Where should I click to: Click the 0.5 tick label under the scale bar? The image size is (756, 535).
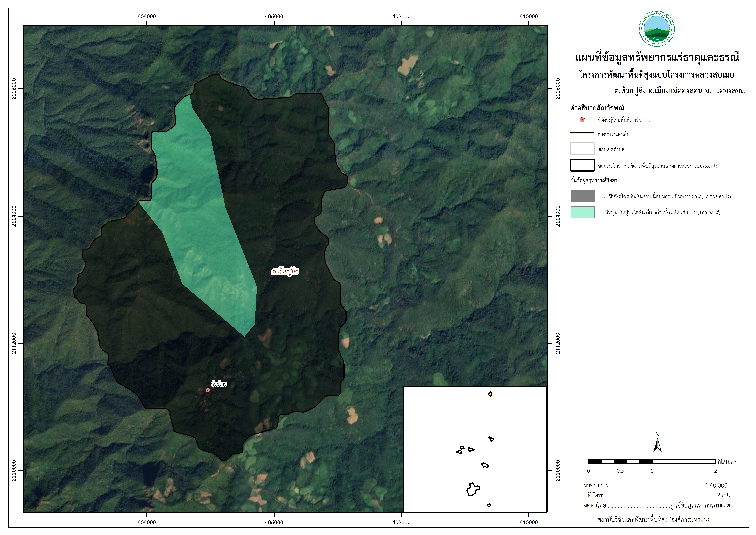click(620, 471)
